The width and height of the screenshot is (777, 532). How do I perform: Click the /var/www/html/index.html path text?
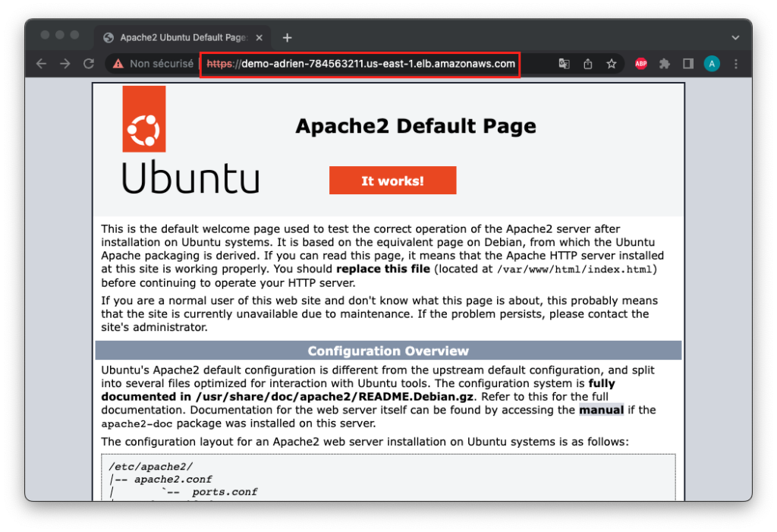[575, 269]
